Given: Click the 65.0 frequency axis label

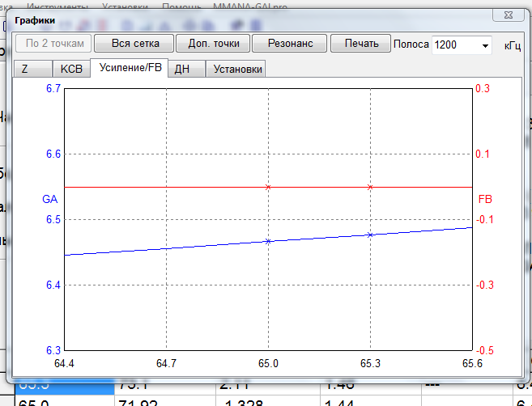Looking at the screenshot, I should [x=268, y=363].
